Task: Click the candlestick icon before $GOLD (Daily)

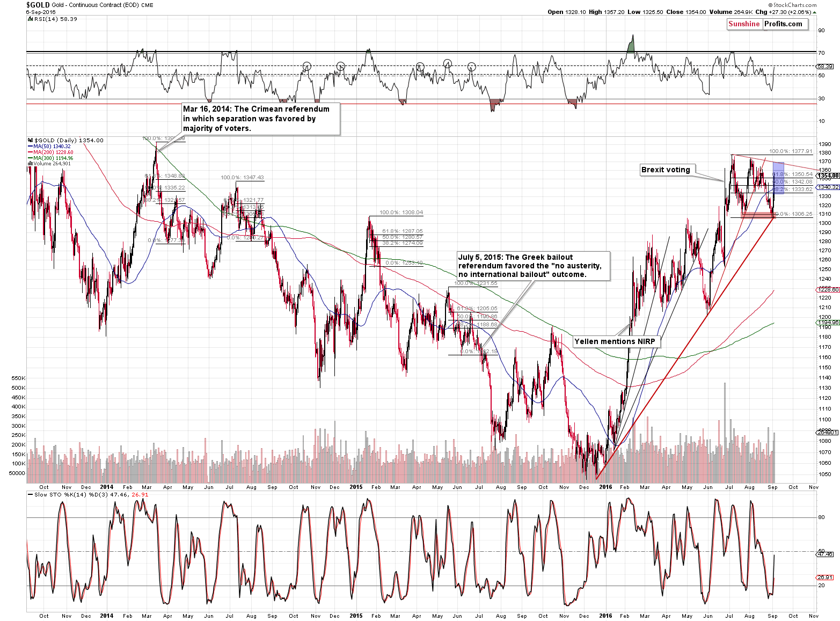Action: [30, 140]
